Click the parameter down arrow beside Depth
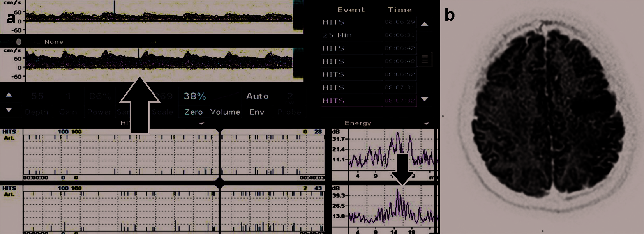 (x=9, y=110)
